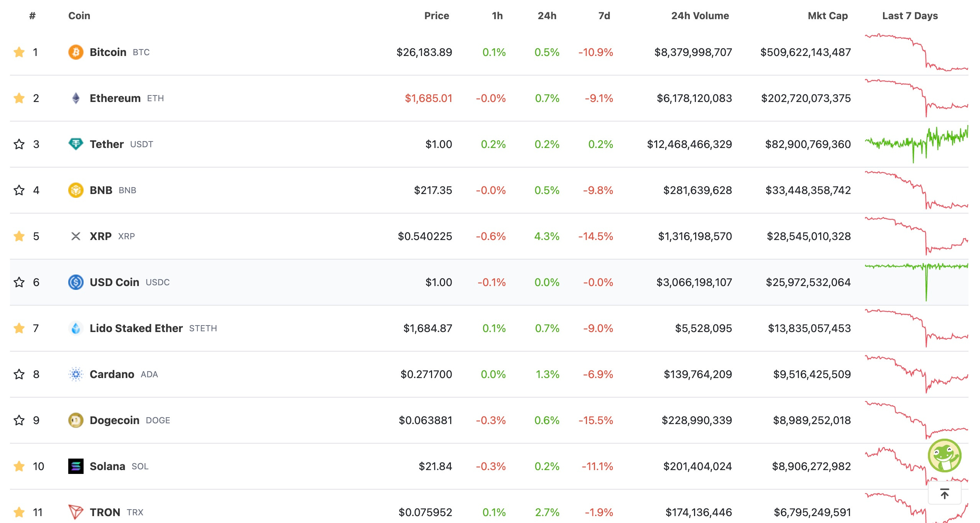980x523 pixels.
Task: Open the gecko mascot chat bubble
Action: [944, 456]
